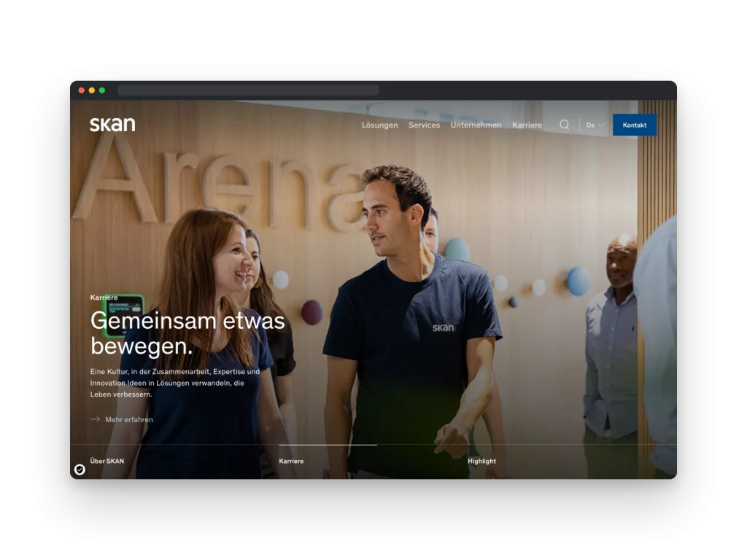Screen dimensions: 747x560
Task: Open the search magnifier icon
Action: tap(564, 125)
